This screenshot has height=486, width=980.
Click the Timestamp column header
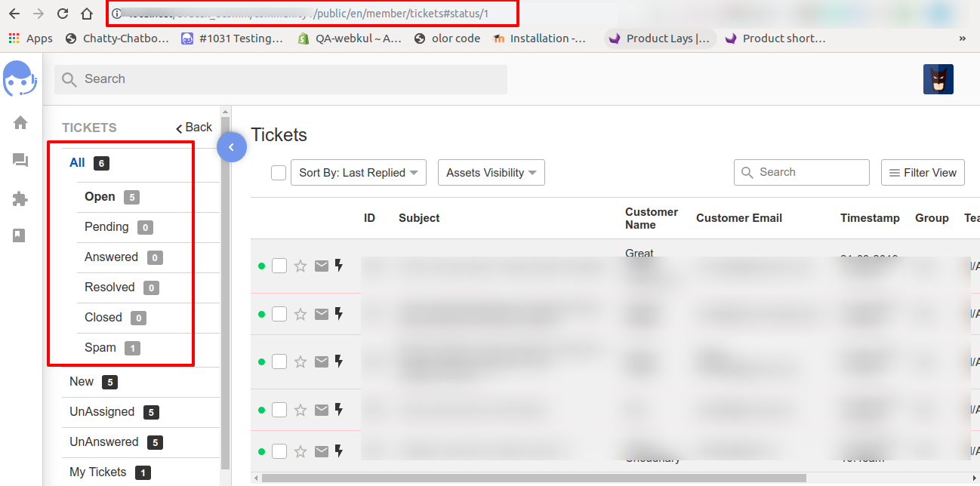870,218
